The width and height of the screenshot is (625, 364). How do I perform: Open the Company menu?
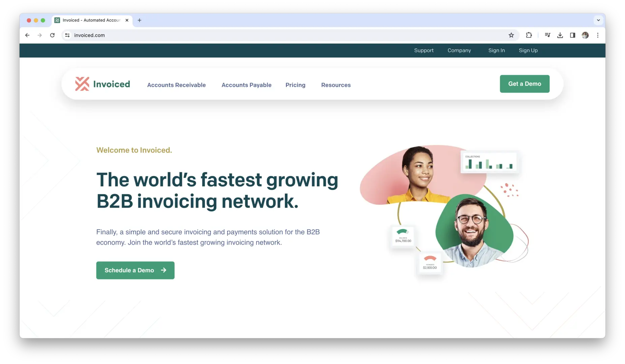pos(459,50)
